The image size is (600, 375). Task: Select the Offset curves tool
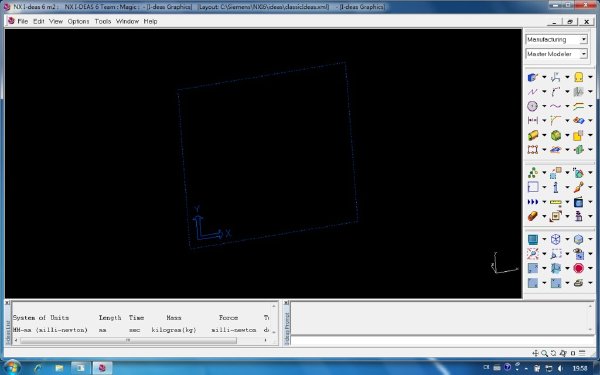pyautogui.click(x=579, y=106)
